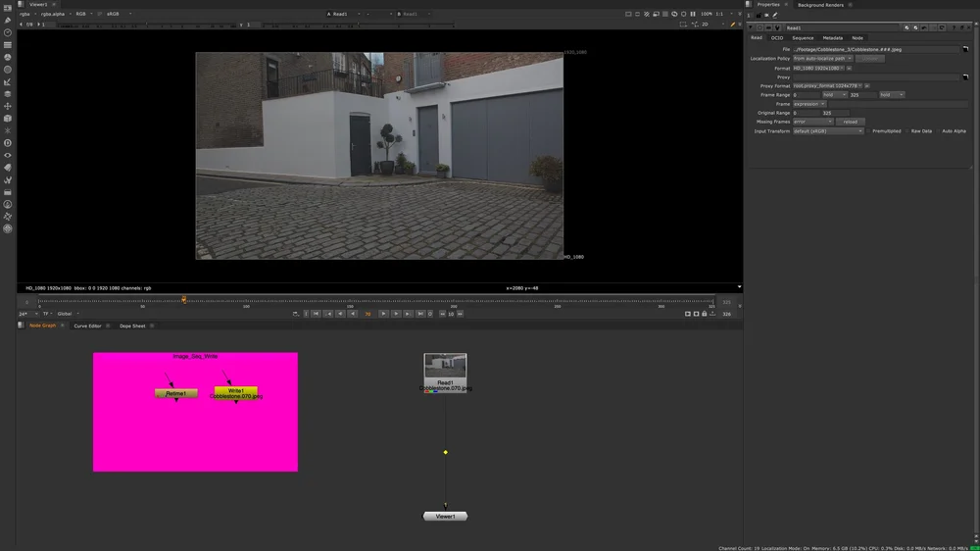Click the viewer gamma slider
This screenshot has width=980, height=551.
(x=357, y=25)
